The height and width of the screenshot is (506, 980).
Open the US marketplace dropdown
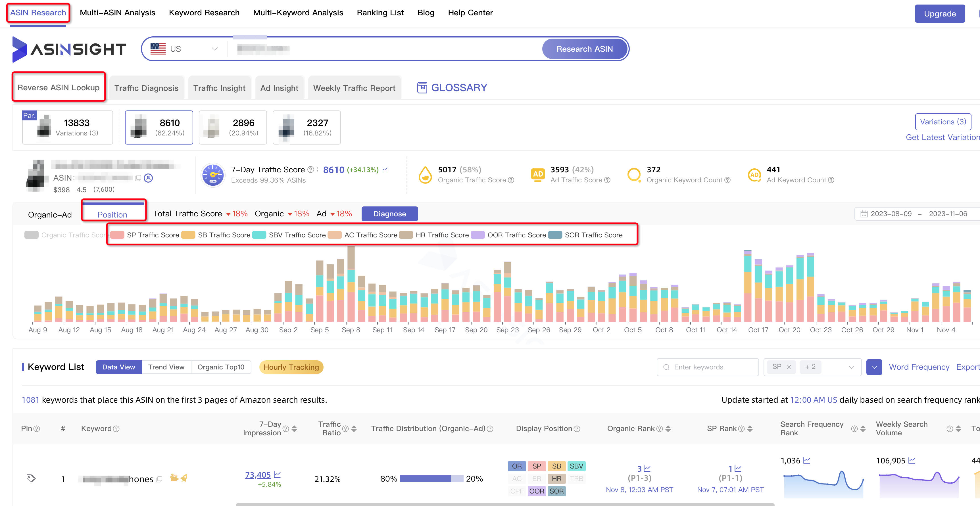click(184, 49)
